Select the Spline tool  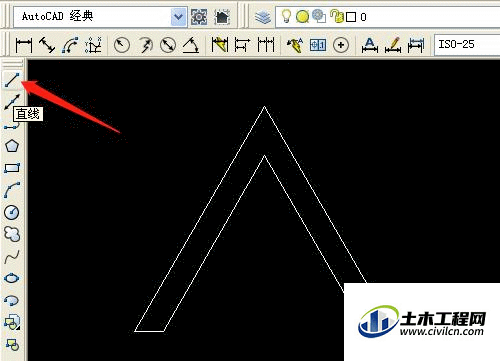point(12,257)
